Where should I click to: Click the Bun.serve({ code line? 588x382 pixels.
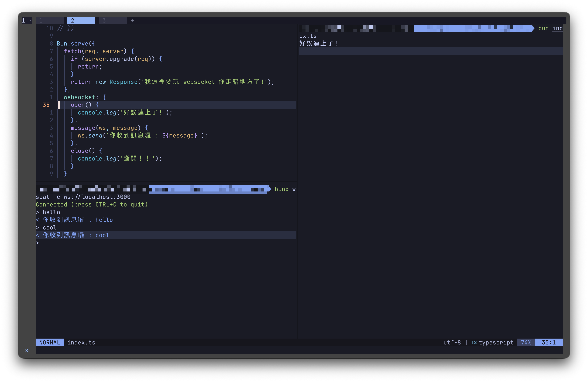point(76,43)
